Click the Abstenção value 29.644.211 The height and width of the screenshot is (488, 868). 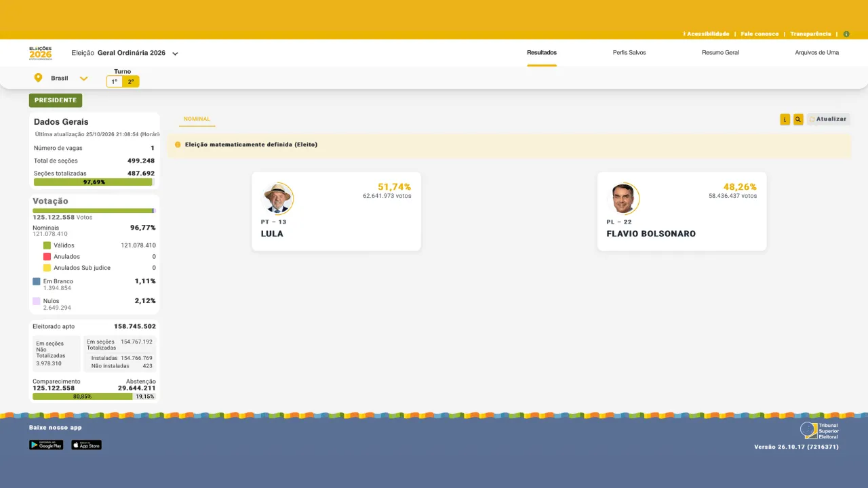[137, 388]
